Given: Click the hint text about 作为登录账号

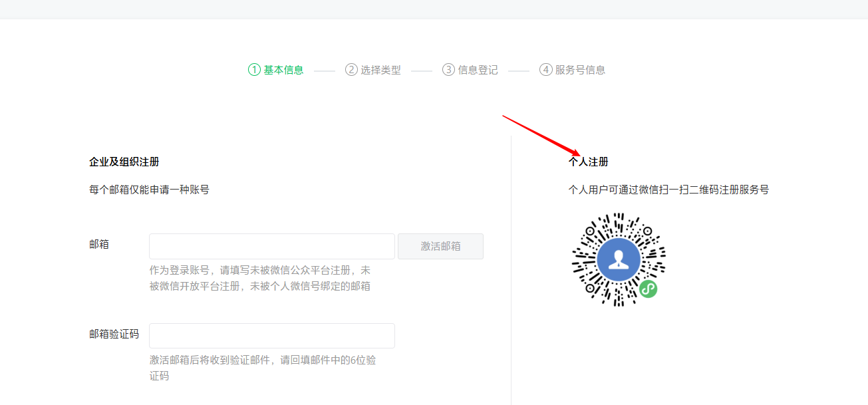Looking at the screenshot, I should pyautogui.click(x=260, y=278).
